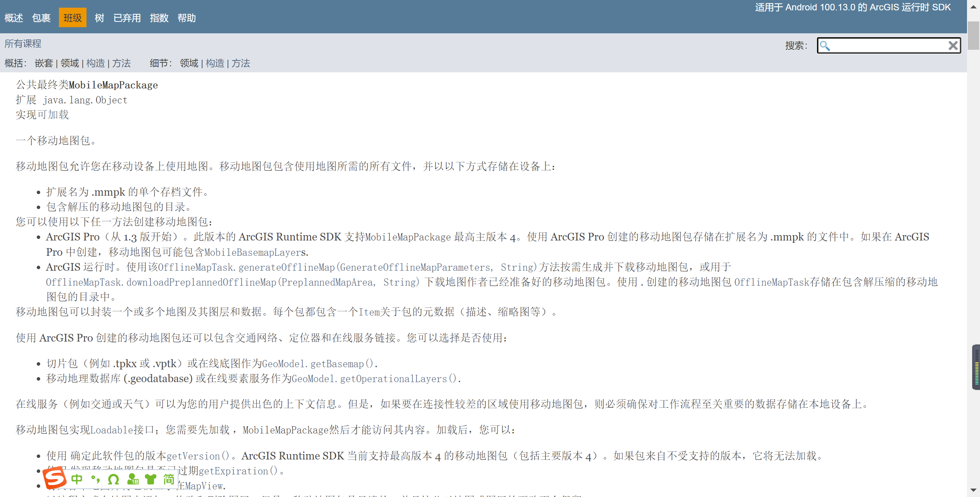Image resolution: width=980 pixels, height=497 pixels.
Task: Open the Sogou skin picker shirt icon
Action: (x=150, y=479)
